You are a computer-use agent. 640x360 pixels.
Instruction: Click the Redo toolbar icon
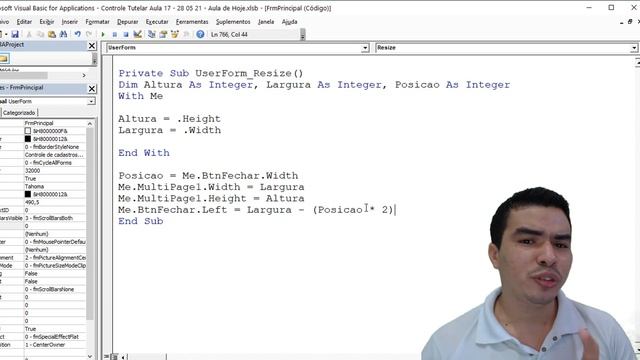point(89,34)
